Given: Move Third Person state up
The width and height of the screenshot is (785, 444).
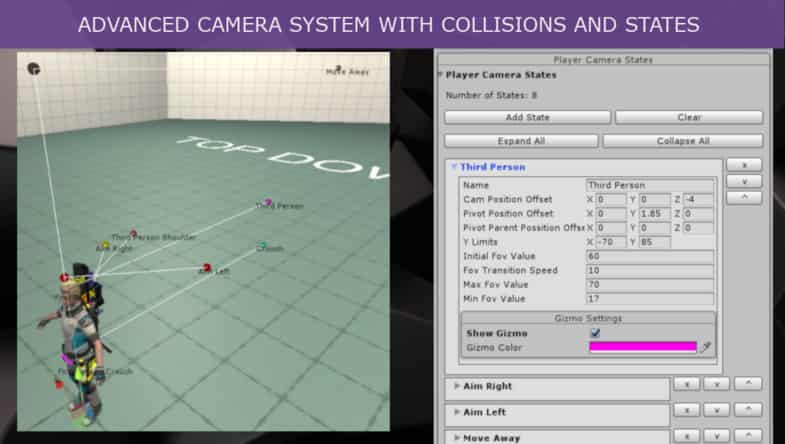Looking at the screenshot, I should 744,198.
